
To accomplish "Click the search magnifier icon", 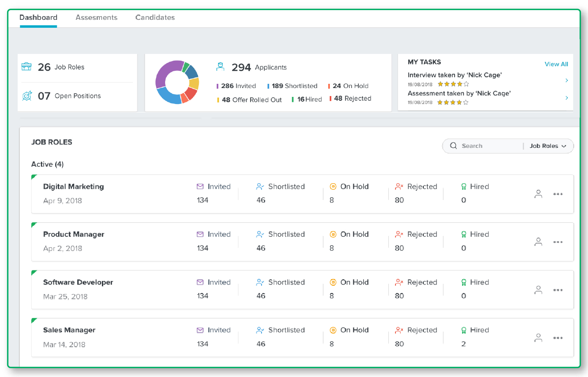I will tap(453, 146).
